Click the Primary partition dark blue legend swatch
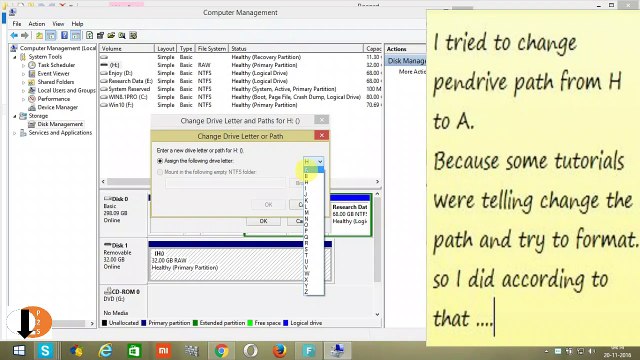 (144, 323)
